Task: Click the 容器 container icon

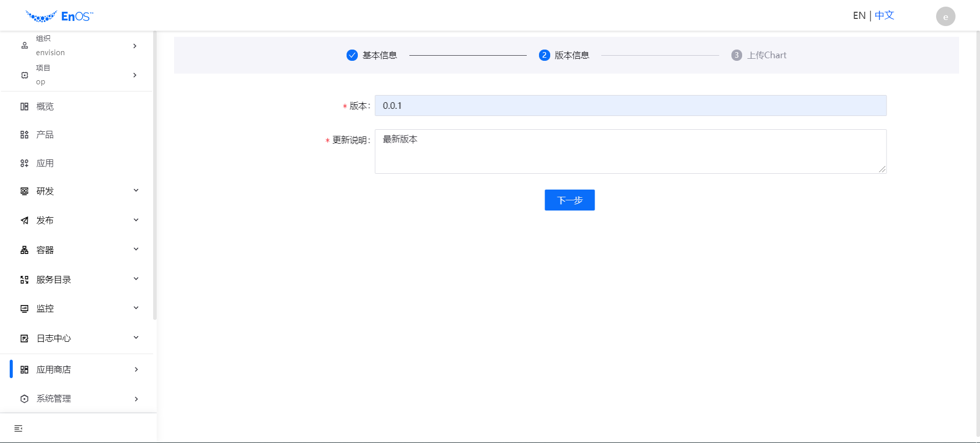Action: coord(24,250)
